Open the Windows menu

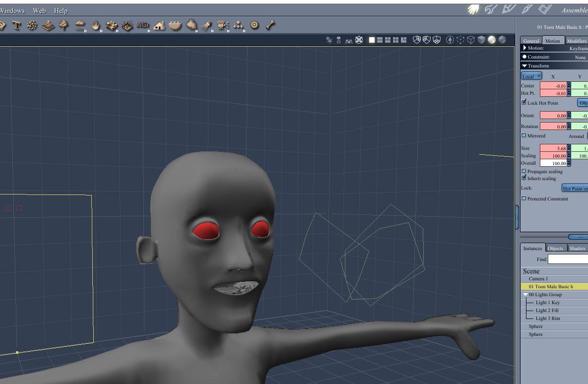pos(12,10)
